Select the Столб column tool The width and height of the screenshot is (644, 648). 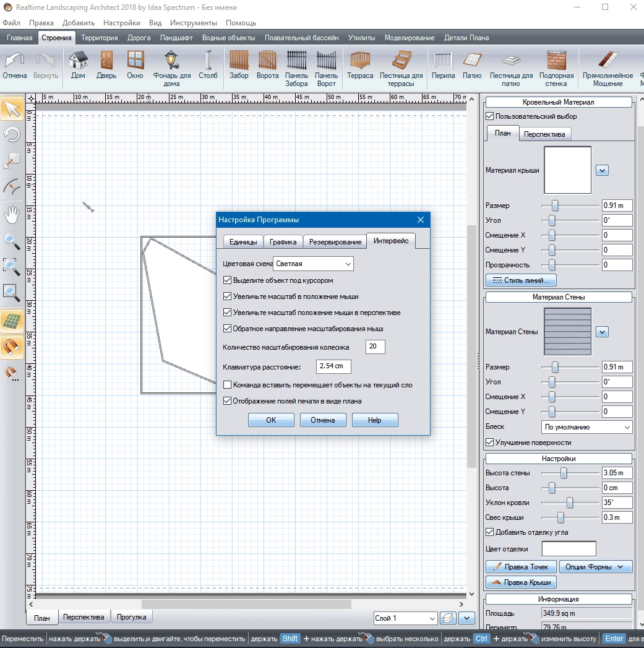[208, 66]
